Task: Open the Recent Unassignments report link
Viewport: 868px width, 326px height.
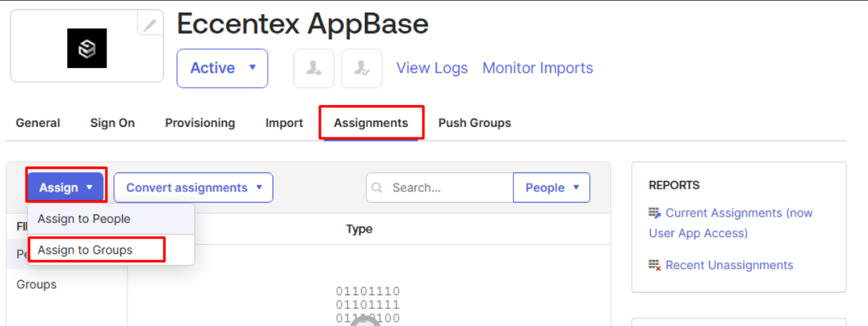Action: click(x=729, y=265)
